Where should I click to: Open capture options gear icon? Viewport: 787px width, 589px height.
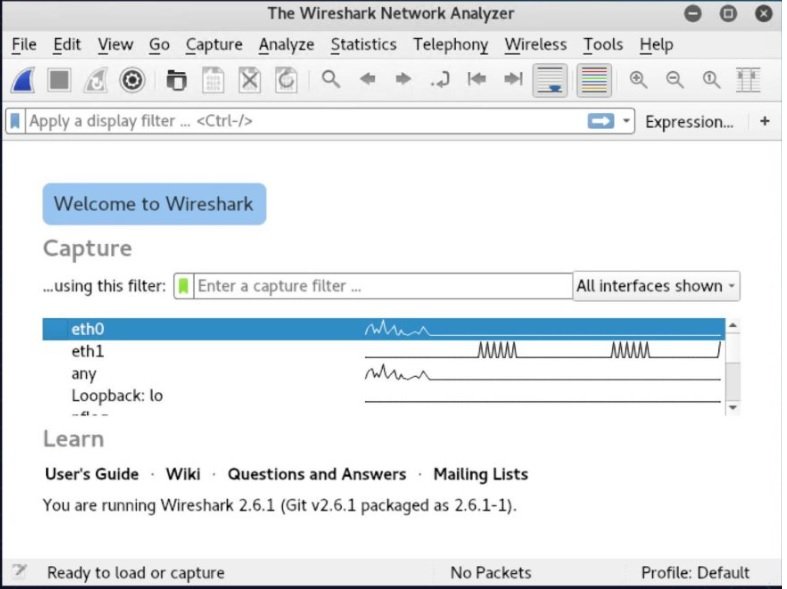point(133,80)
